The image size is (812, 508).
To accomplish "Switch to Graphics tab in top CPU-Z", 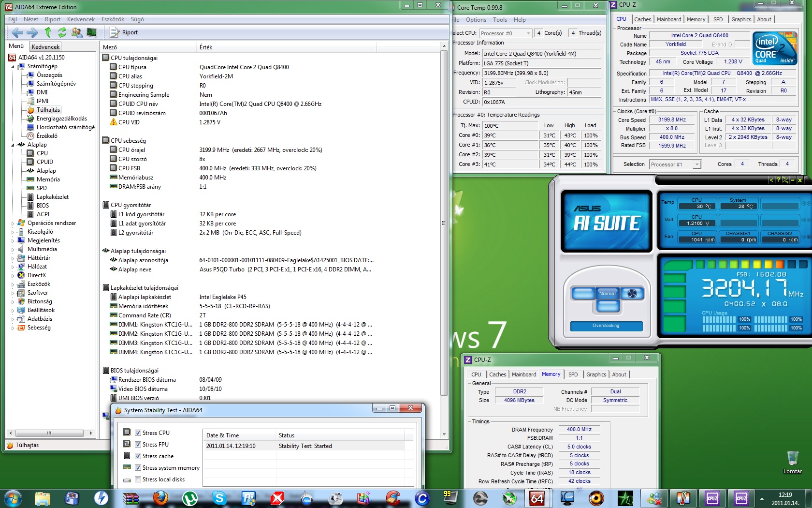I will point(741,19).
